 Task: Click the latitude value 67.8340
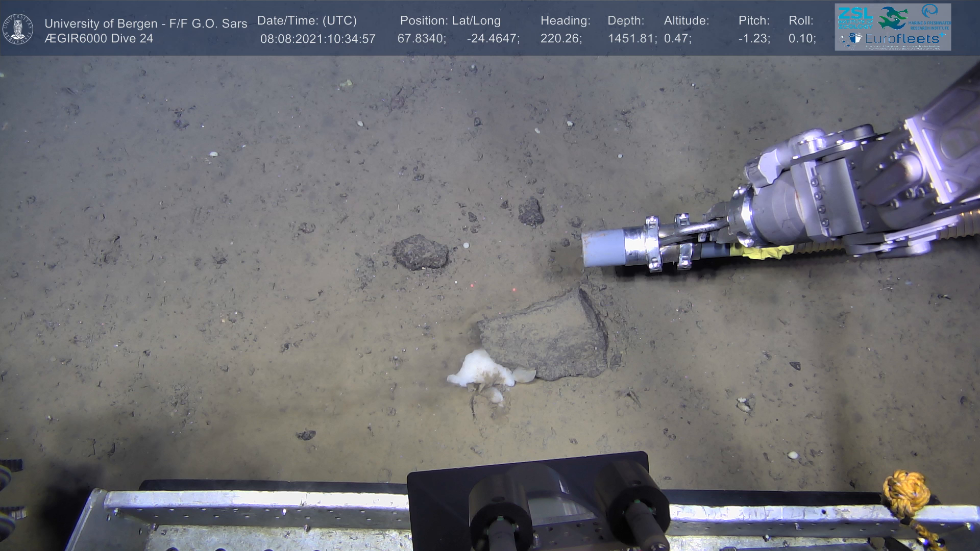pyautogui.click(x=422, y=39)
